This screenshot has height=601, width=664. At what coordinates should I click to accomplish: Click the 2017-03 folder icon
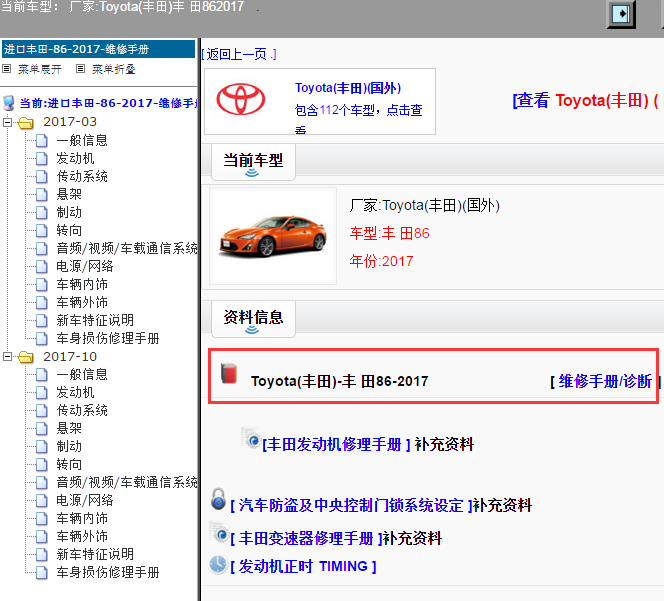(x=26, y=122)
